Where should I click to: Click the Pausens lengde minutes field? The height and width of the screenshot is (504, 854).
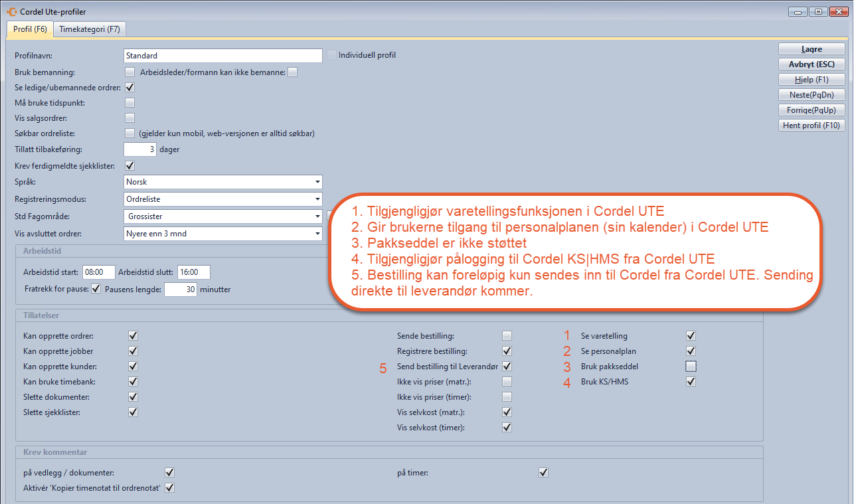(x=181, y=290)
